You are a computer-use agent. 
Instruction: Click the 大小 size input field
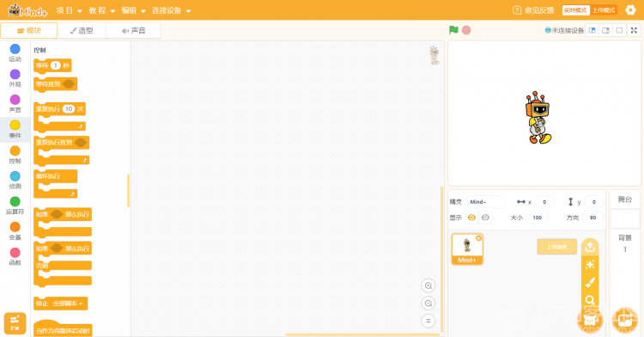pos(538,218)
